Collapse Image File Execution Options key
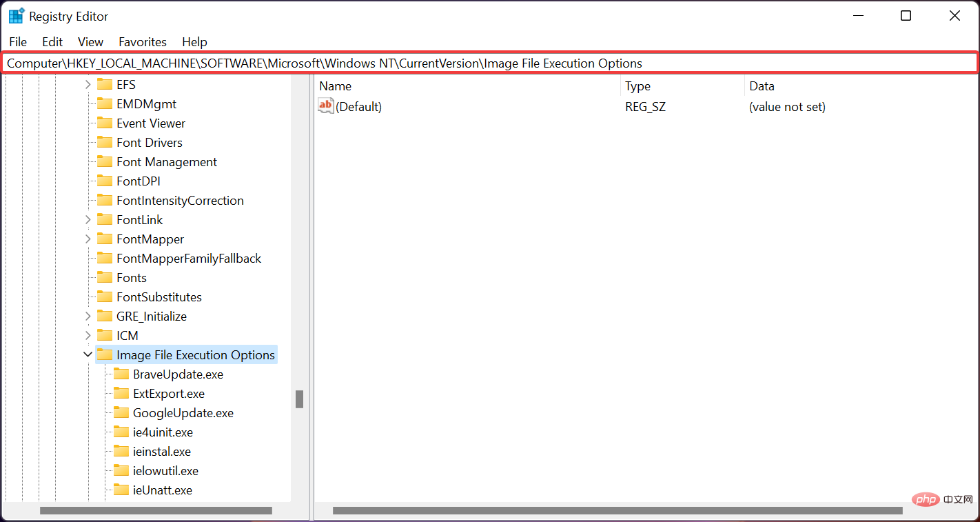The height and width of the screenshot is (522, 980). [88, 355]
